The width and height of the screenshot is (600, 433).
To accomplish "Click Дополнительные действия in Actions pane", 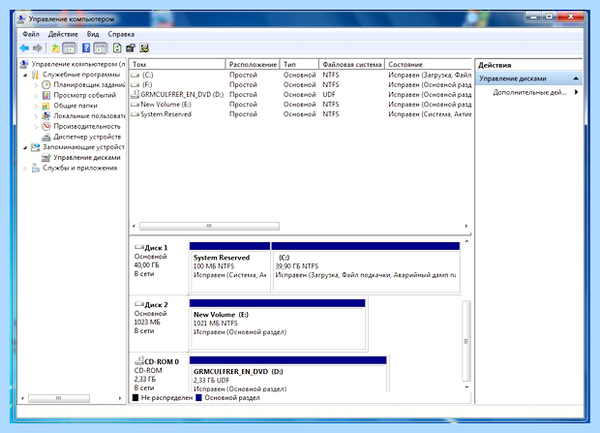I will click(x=529, y=92).
